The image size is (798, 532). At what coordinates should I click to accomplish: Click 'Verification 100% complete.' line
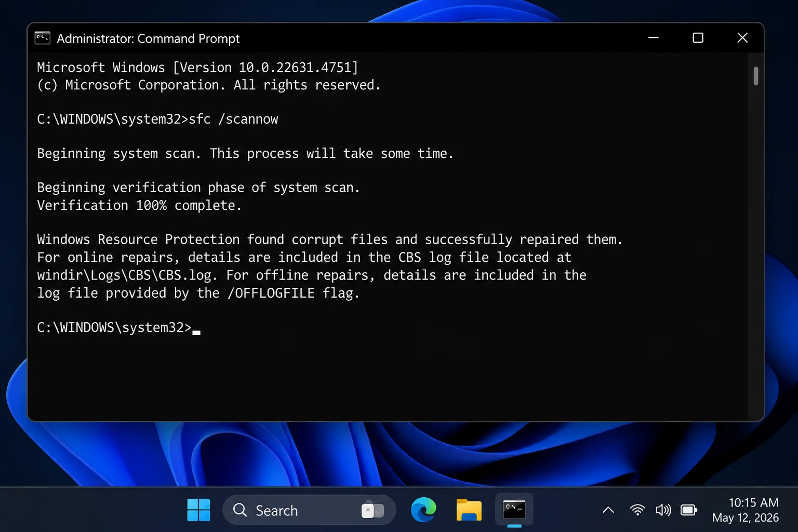pyautogui.click(x=139, y=206)
